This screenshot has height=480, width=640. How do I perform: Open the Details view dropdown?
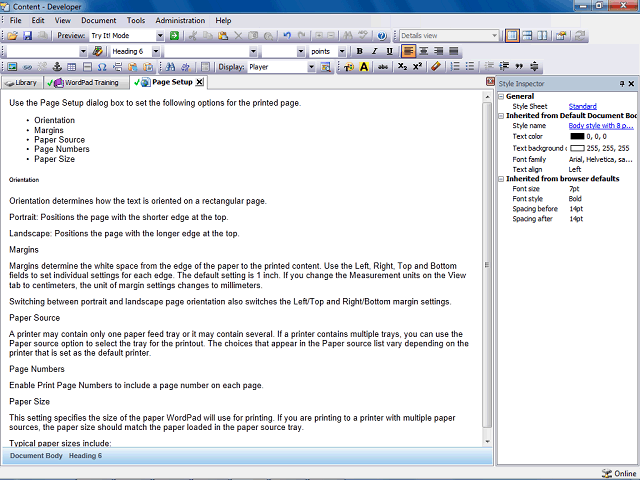point(494,36)
